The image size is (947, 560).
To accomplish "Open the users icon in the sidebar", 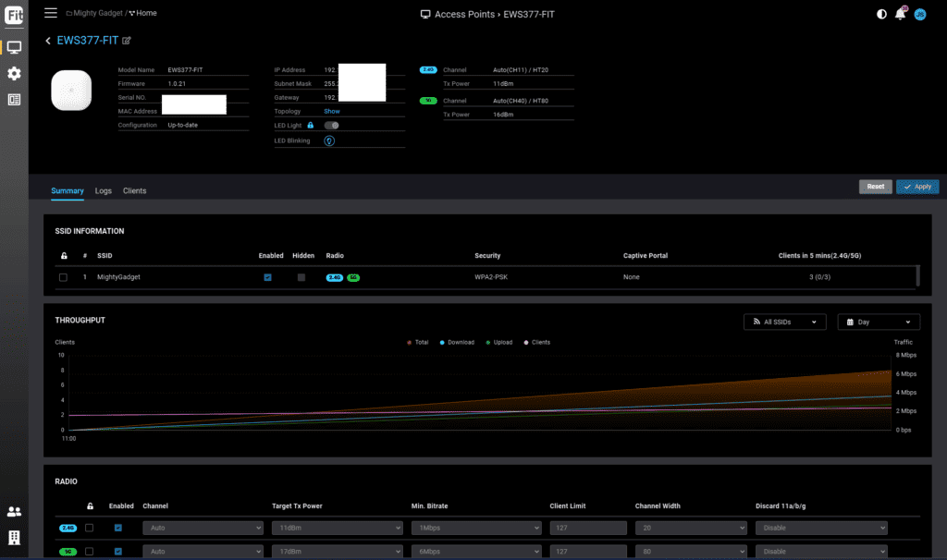I will pyautogui.click(x=14, y=511).
